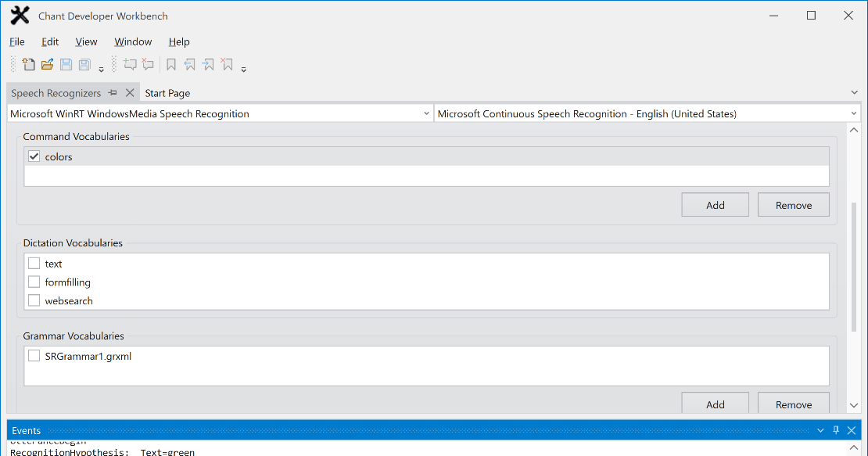This screenshot has width=868, height=456.
Task: Open the Window menu
Action: [133, 41]
